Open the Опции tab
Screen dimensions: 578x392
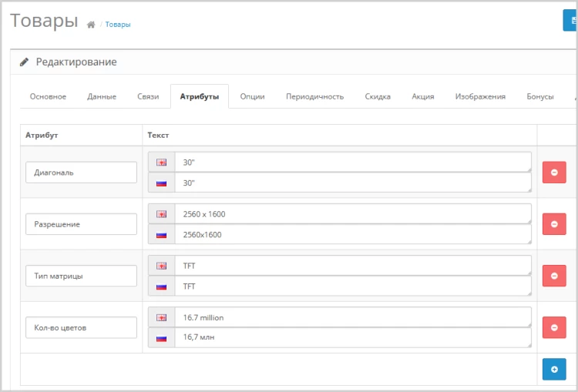click(x=252, y=96)
